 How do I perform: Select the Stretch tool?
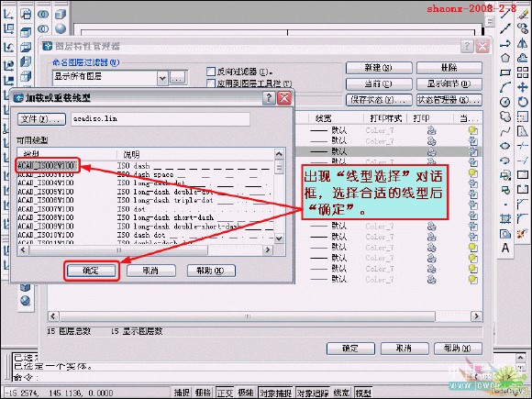click(x=523, y=131)
